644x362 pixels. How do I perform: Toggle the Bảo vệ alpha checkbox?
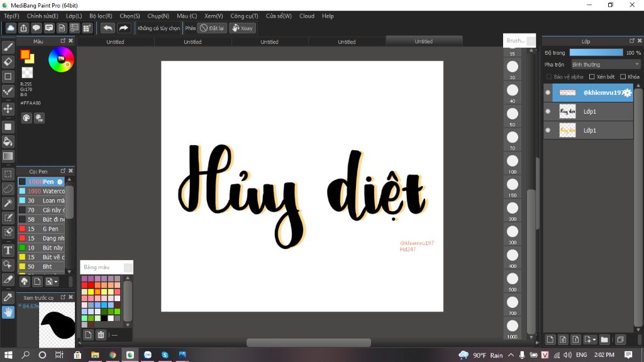click(x=548, y=77)
